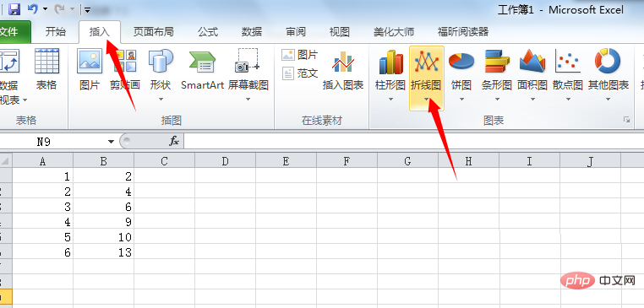644x308 pixels.
Task: Click the 折线图 line chart icon
Action: [426, 62]
